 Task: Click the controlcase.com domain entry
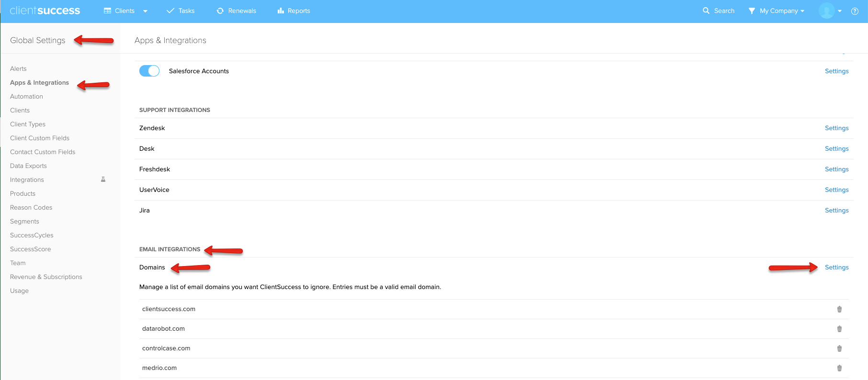point(166,348)
